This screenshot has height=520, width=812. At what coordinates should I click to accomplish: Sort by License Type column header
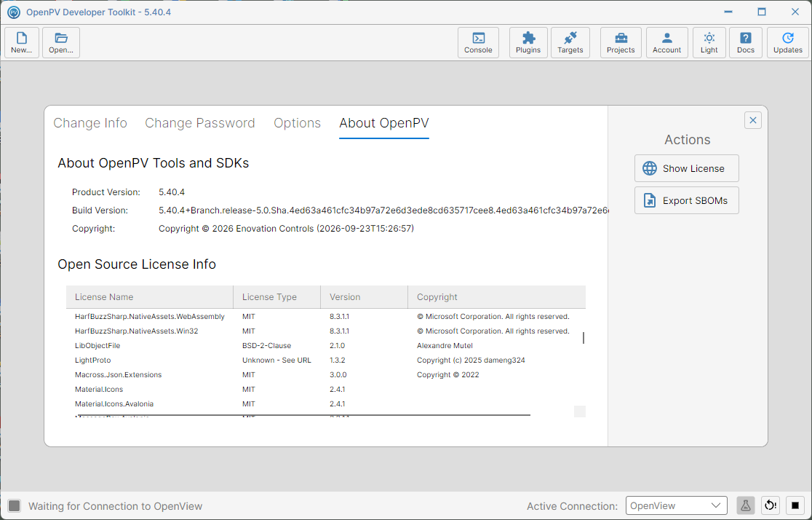277,297
